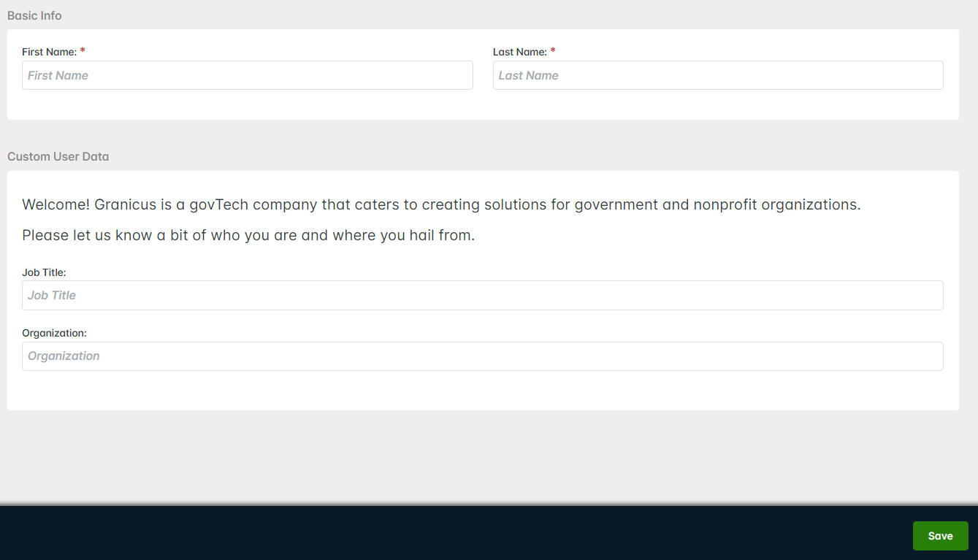The width and height of the screenshot is (978, 560).
Task: Click the word "govTech" in the message
Action: [218, 204]
